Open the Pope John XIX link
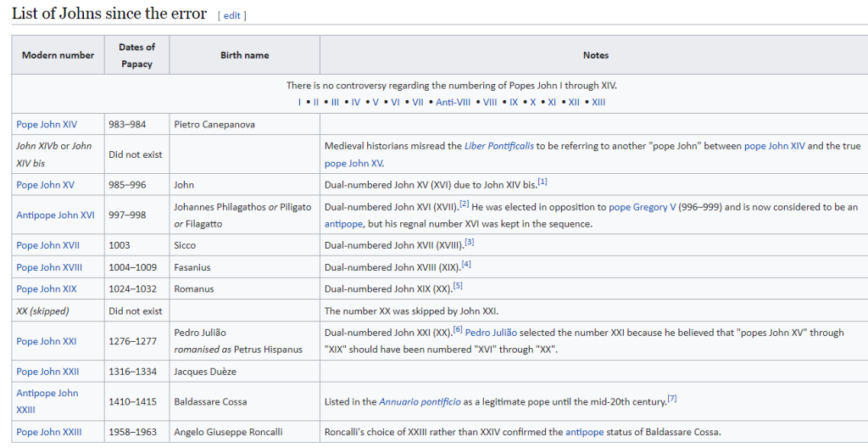This screenshot has width=868, height=448. click(47, 288)
